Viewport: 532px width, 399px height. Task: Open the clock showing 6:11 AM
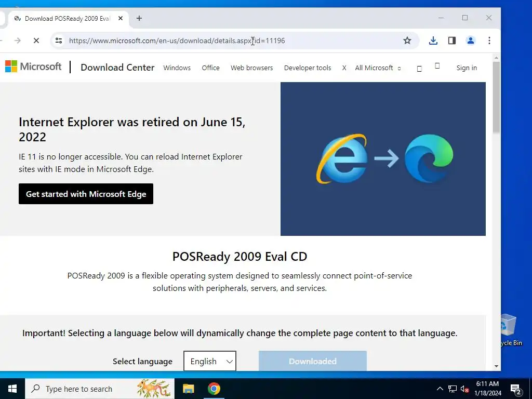[487, 389]
